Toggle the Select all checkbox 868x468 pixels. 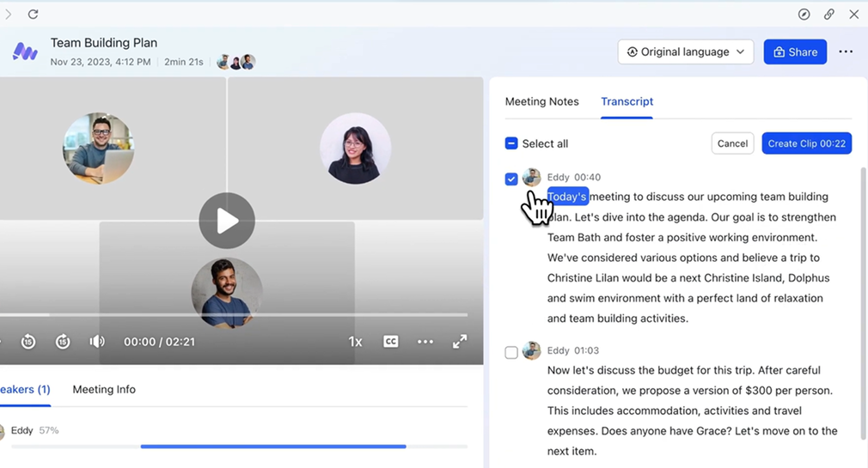tap(511, 143)
